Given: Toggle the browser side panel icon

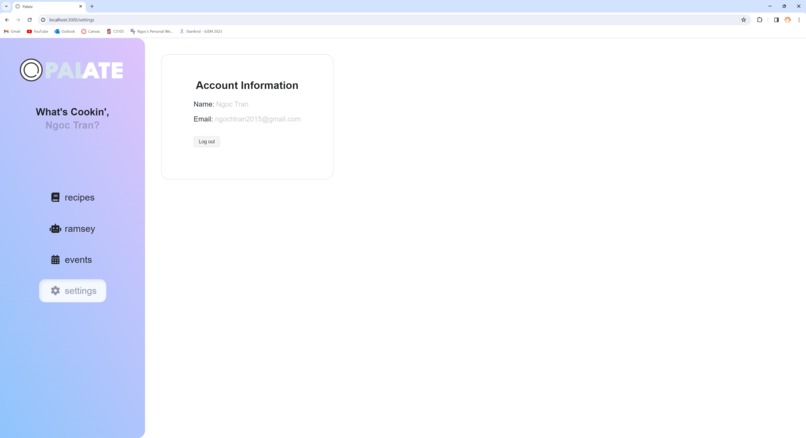Looking at the screenshot, I should point(776,20).
